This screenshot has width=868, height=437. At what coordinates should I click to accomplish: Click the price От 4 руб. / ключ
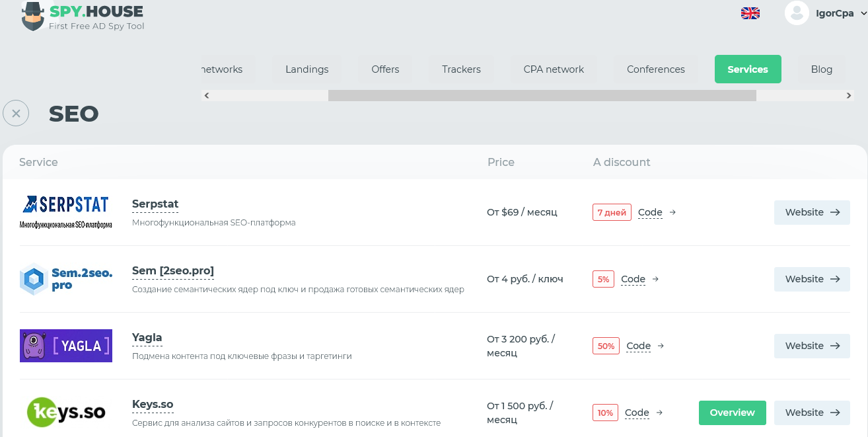[525, 279]
